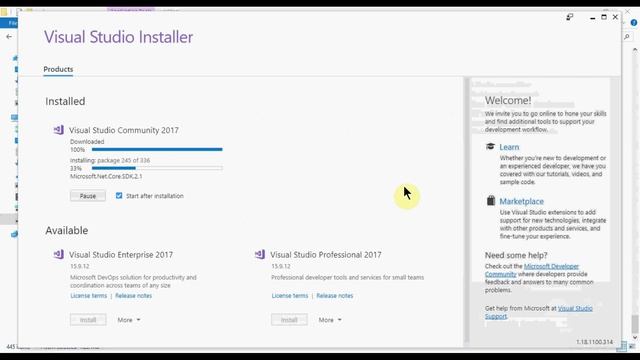Click the back arrow in the background window

click(9, 37)
